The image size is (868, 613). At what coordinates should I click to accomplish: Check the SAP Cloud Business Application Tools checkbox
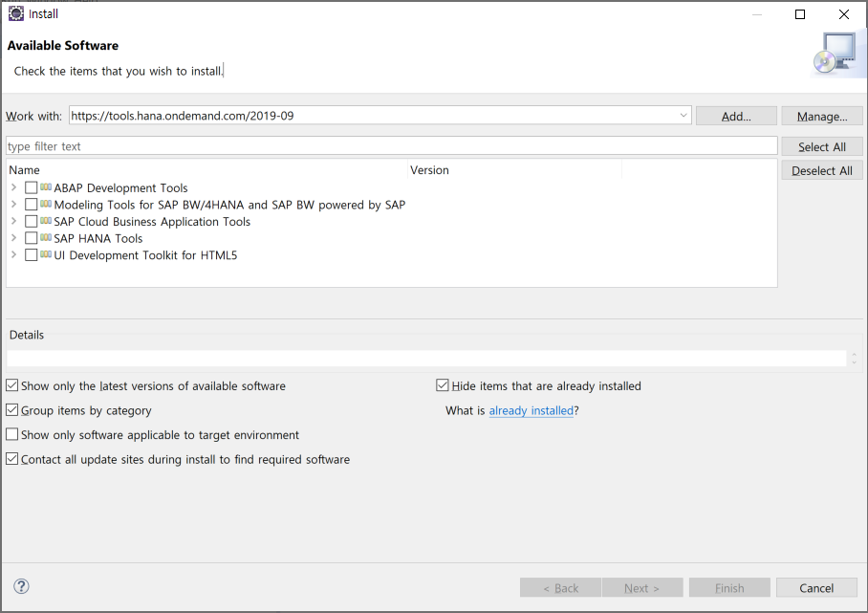tap(31, 222)
